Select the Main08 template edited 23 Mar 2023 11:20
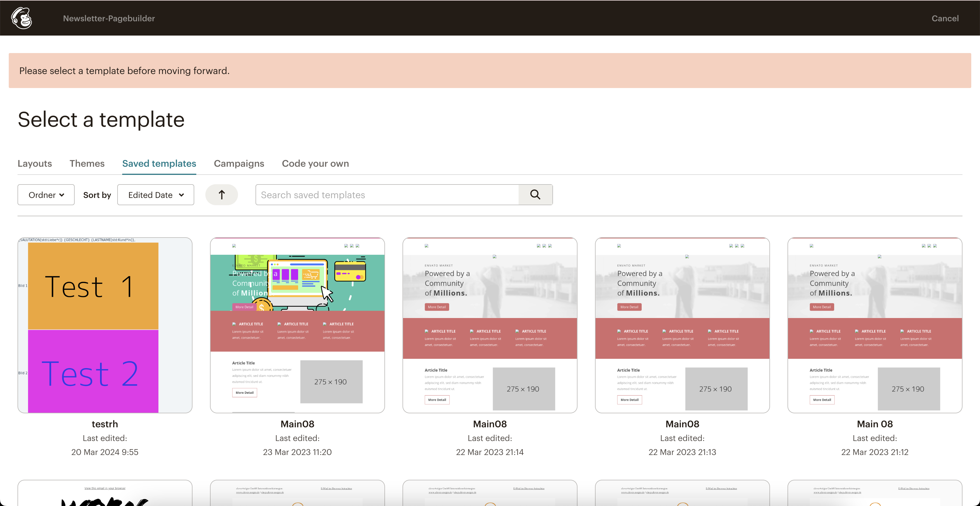This screenshot has height=506, width=980. point(297,325)
